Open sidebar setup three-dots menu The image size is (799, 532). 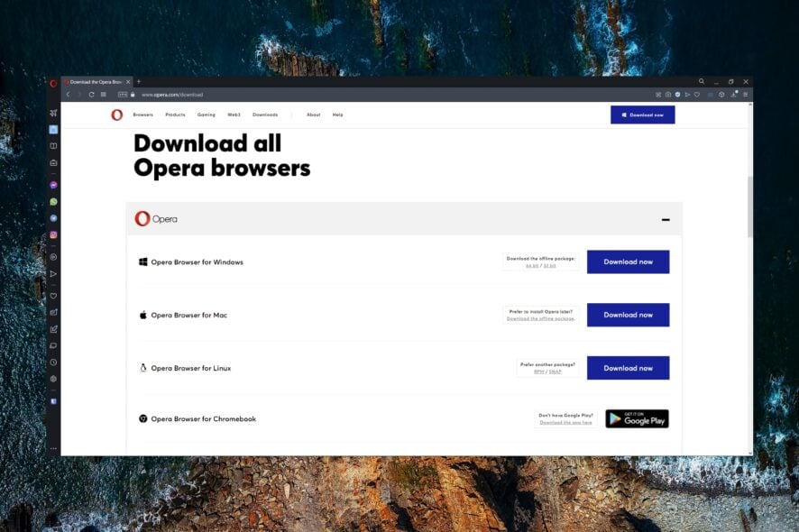(x=53, y=448)
